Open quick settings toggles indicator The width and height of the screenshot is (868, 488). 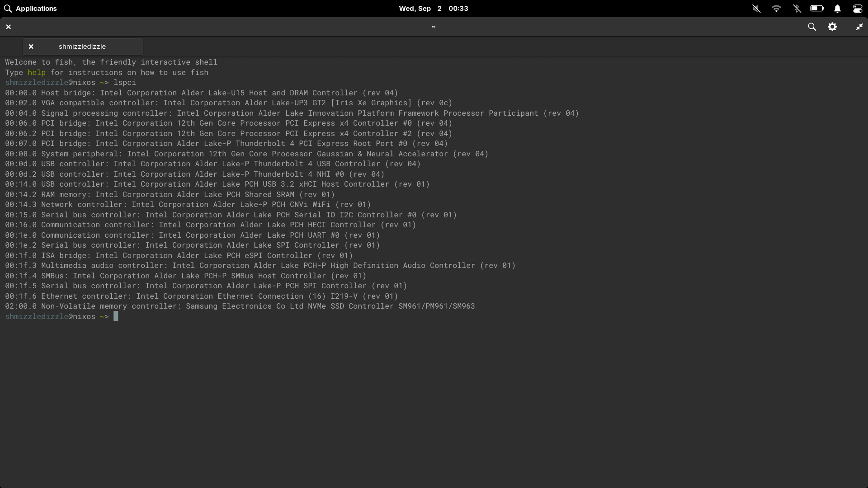(x=858, y=9)
